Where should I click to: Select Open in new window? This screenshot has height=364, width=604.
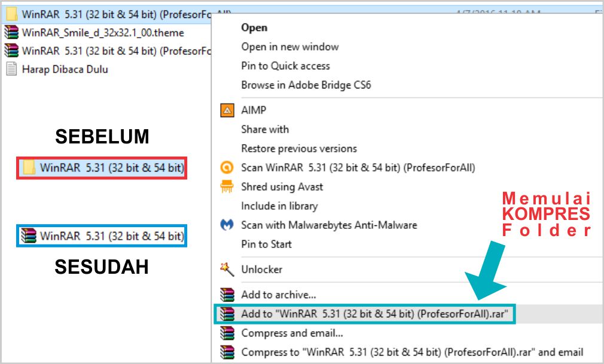click(290, 47)
